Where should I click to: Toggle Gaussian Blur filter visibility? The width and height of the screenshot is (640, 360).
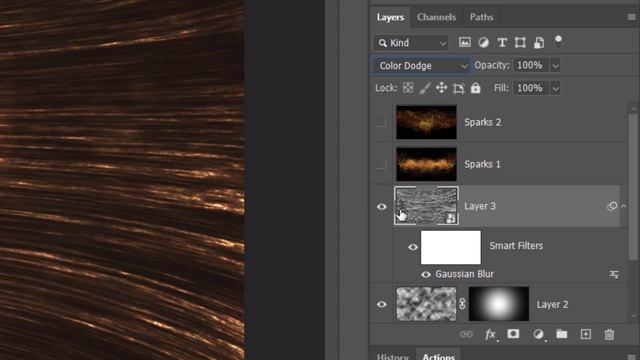pyautogui.click(x=426, y=274)
